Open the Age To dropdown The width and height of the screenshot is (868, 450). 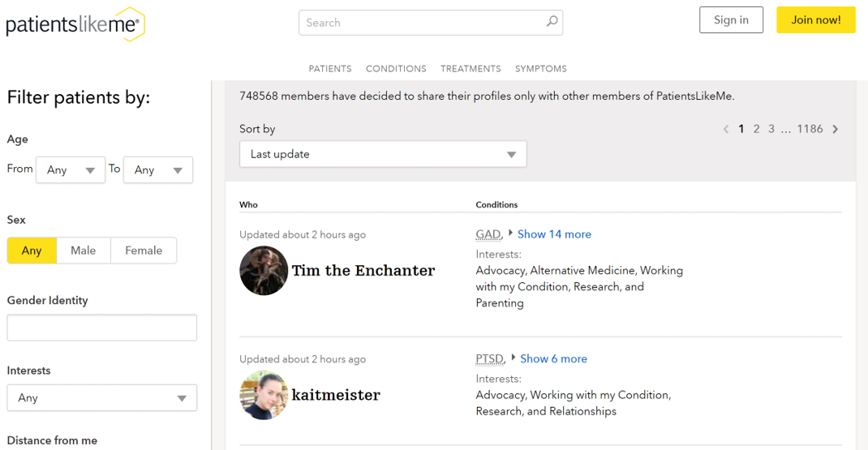pos(158,170)
